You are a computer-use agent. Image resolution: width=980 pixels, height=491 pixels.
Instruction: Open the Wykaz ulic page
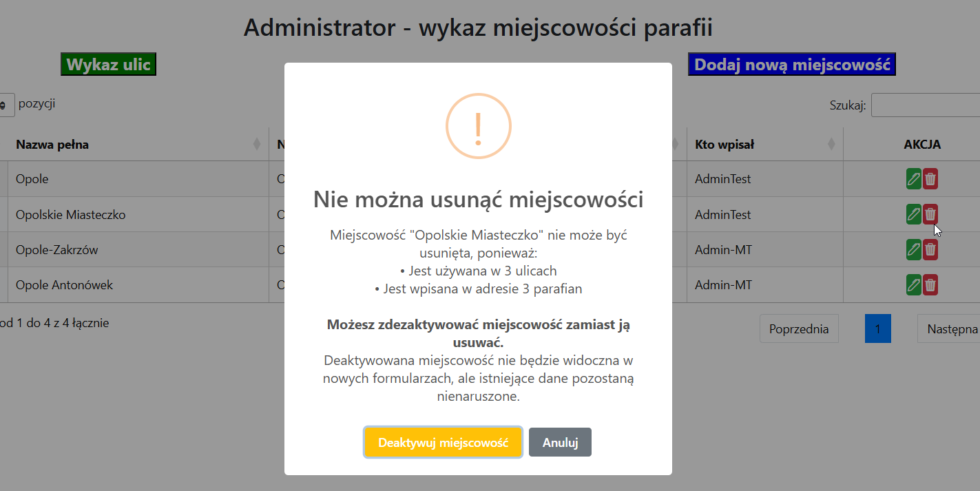pyautogui.click(x=107, y=64)
